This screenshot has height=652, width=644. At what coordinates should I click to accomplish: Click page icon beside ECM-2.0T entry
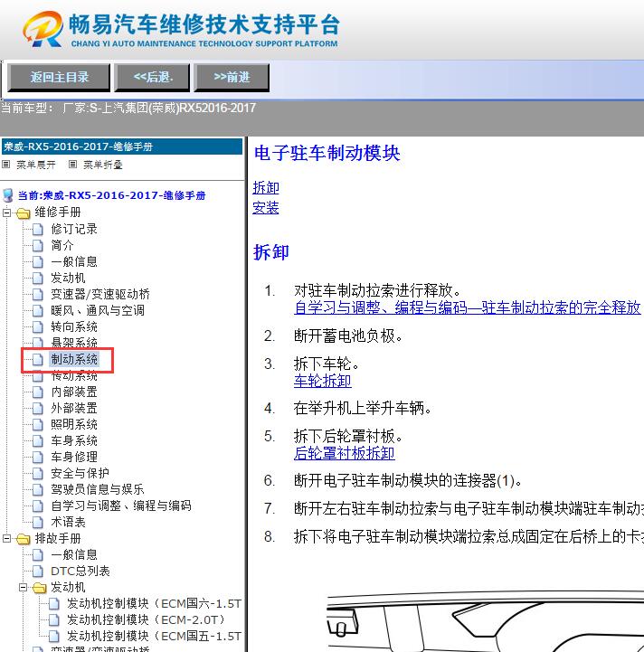click(x=54, y=619)
